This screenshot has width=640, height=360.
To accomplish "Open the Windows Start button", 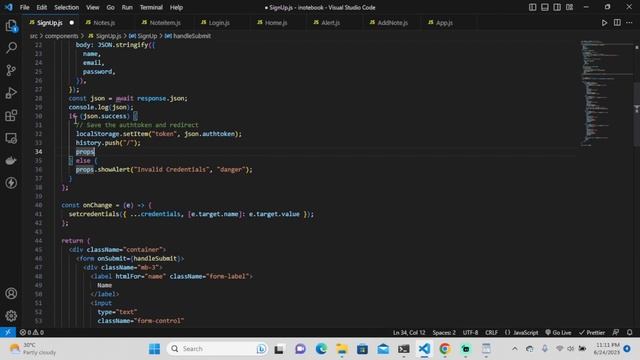I will [154, 349].
